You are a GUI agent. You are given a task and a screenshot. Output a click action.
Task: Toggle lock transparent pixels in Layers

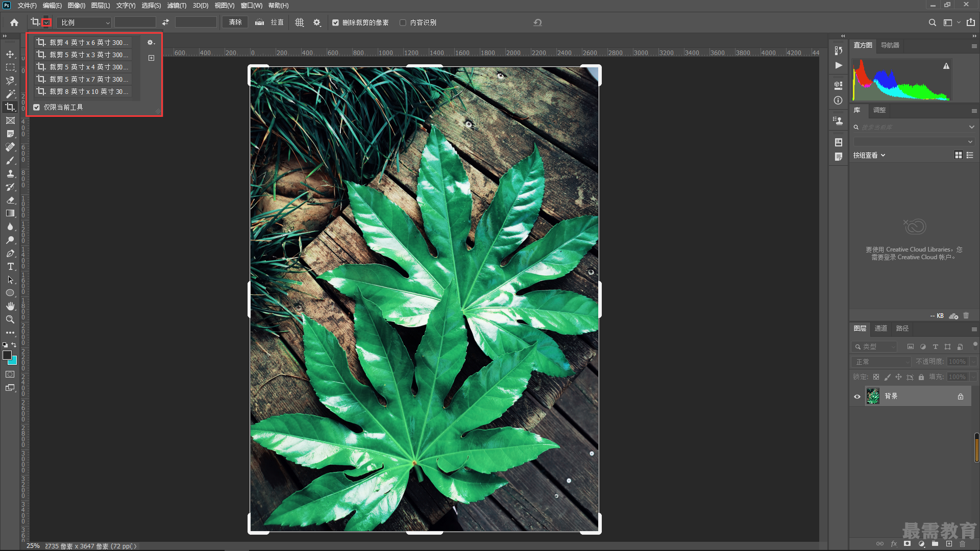pos(876,377)
